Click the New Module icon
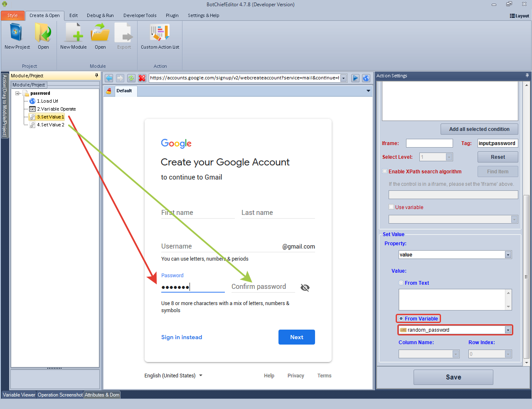Screen dimensions: 532x409 click(74, 33)
